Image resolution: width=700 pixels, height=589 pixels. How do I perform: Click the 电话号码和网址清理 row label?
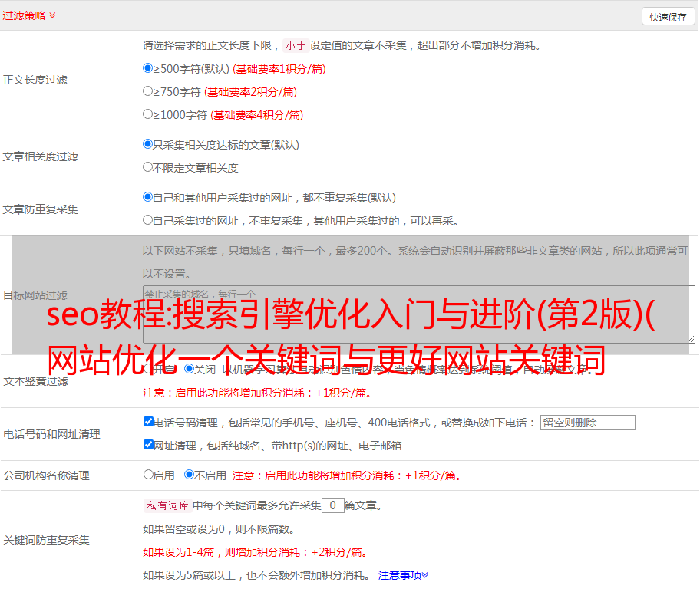pos(51,434)
